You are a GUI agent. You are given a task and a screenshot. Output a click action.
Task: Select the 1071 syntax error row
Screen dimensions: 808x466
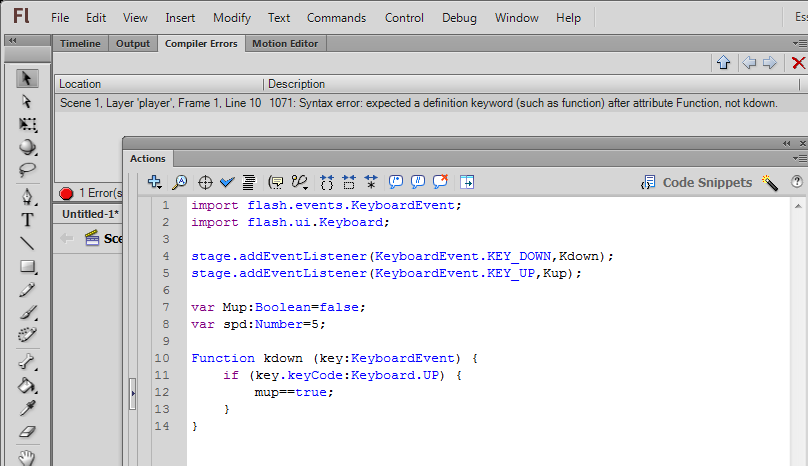(x=431, y=103)
